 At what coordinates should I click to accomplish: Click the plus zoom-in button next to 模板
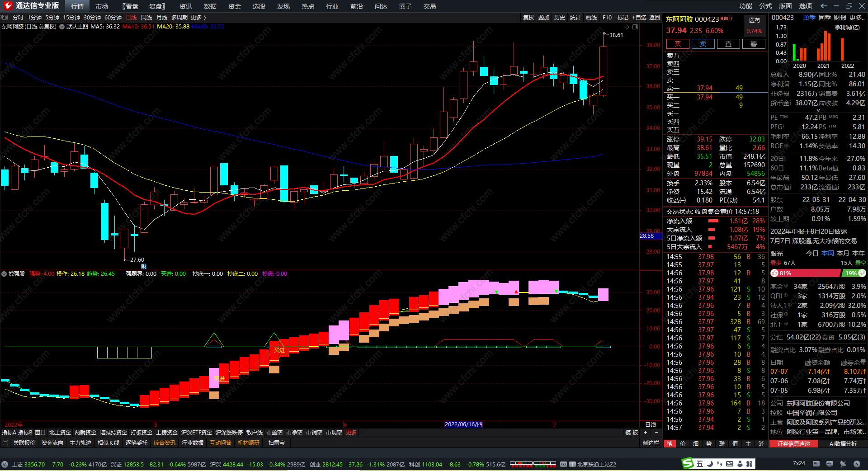pyautogui.click(x=645, y=433)
